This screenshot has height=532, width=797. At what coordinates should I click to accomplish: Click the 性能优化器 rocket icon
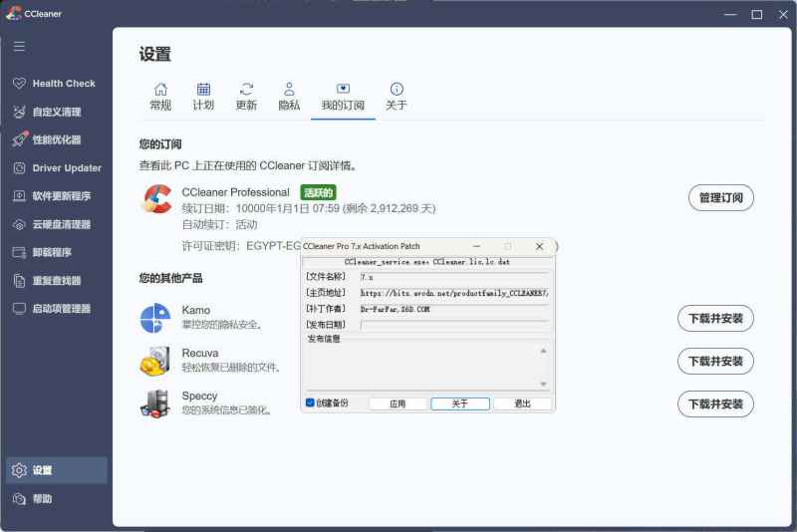[x=19, y=139]
